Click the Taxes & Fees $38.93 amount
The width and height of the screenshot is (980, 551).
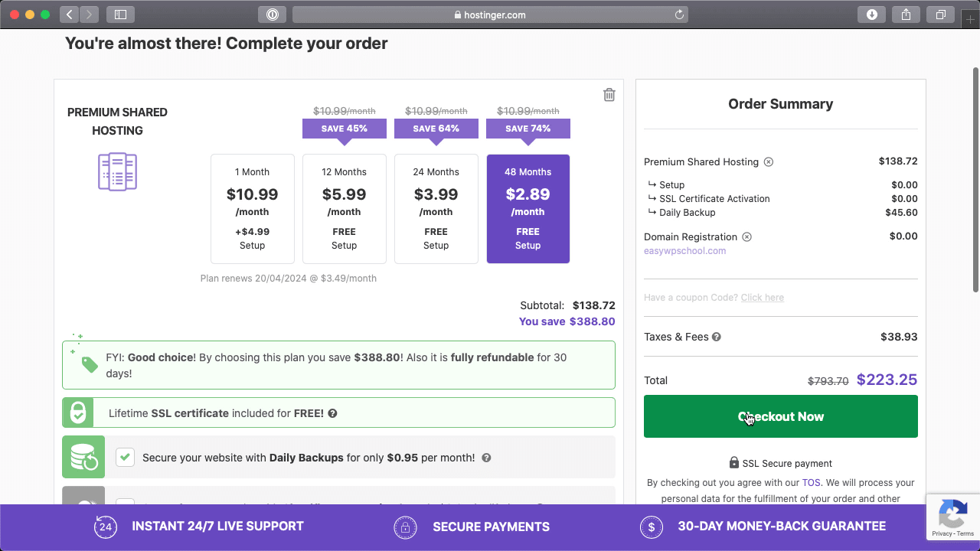pos(899,337)
